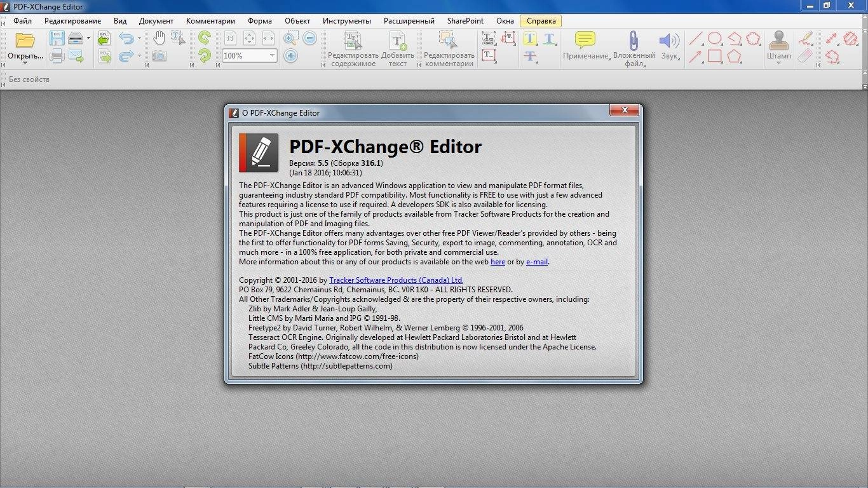Expand the scanner dropdown arrow
The image size is (868, 488).
tap(89, 39)
